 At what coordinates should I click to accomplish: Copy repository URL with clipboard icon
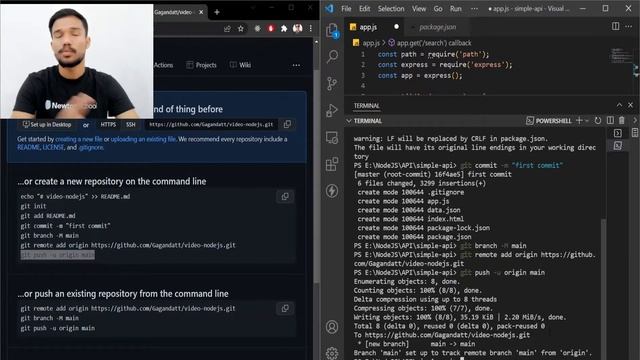click(x=287, y=124)
